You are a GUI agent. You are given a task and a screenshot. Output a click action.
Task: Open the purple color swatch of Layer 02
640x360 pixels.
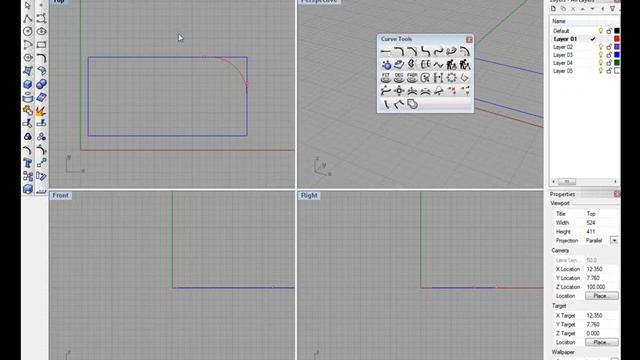[x=617, y=47]
